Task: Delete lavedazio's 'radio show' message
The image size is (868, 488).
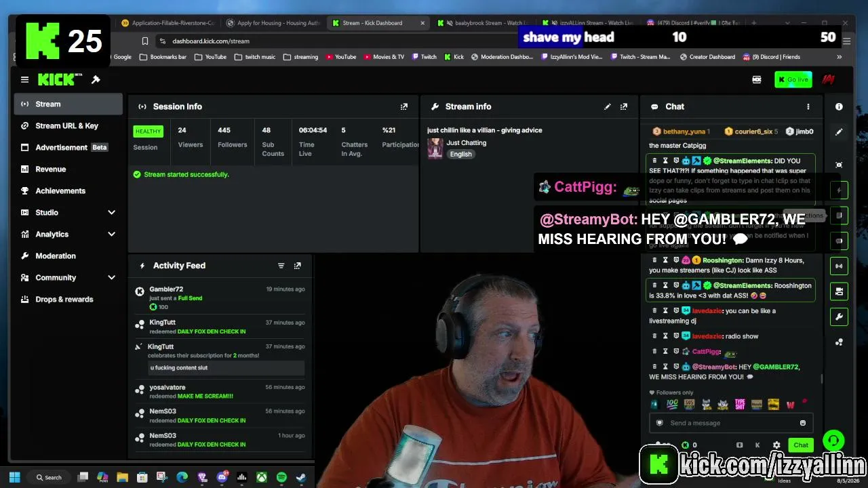Action: 654,336
